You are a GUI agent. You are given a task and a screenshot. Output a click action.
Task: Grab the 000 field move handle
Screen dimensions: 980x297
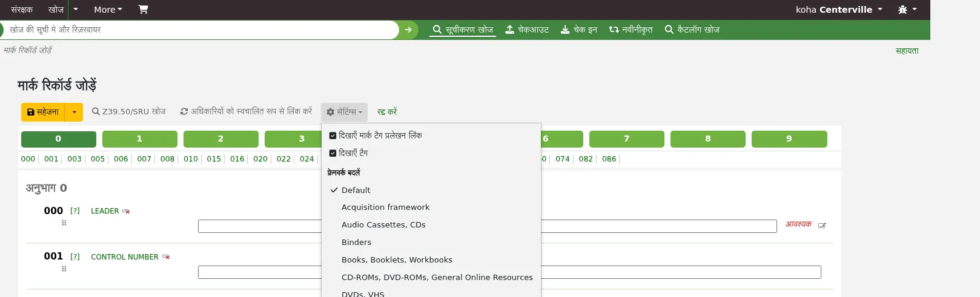click(64, 223)
